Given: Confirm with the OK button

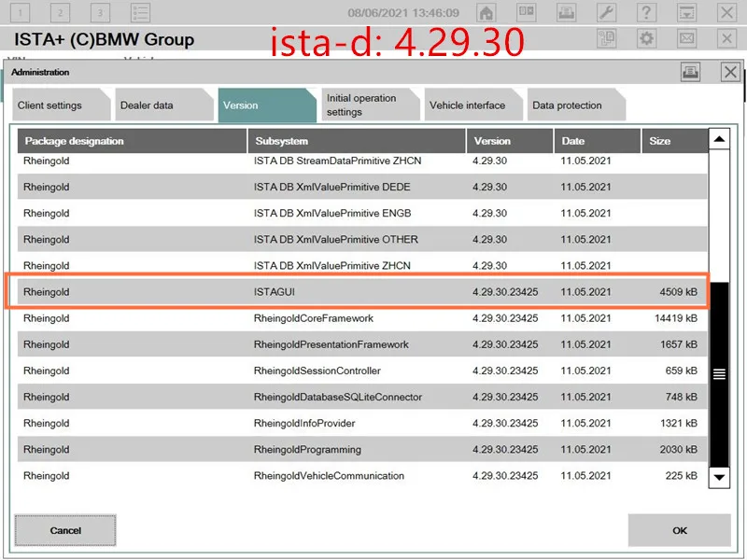Looking at the screenshot, I should pyautogui.click(x=680, y=530).
